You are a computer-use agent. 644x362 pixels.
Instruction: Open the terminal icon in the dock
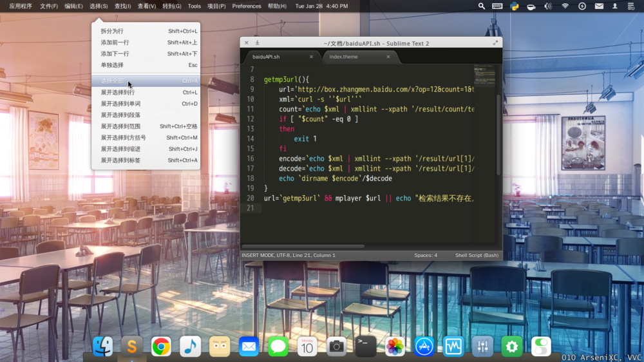click(x=365, y=347)
